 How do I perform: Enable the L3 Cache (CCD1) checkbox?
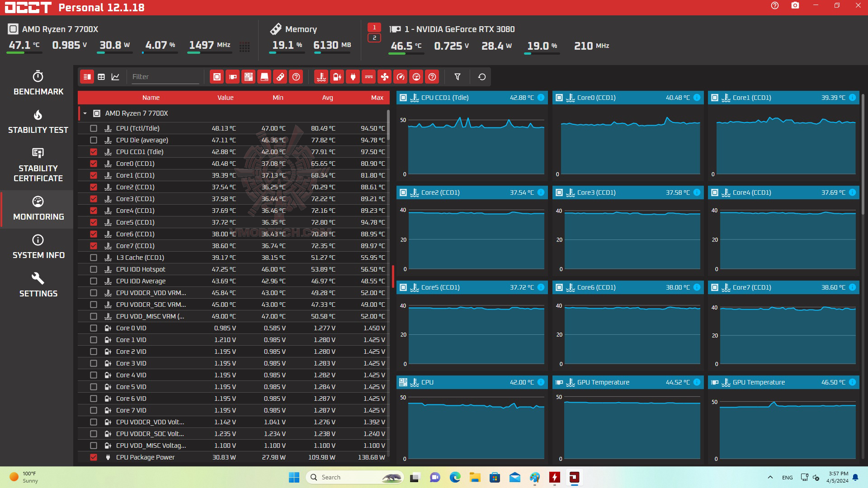pyautogui.click(x=94, y=258)
